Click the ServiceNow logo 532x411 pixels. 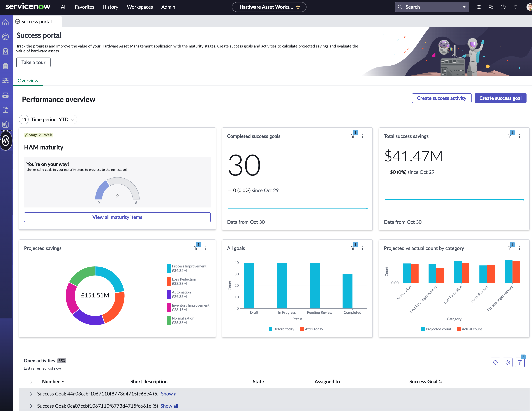pos(28,7)
